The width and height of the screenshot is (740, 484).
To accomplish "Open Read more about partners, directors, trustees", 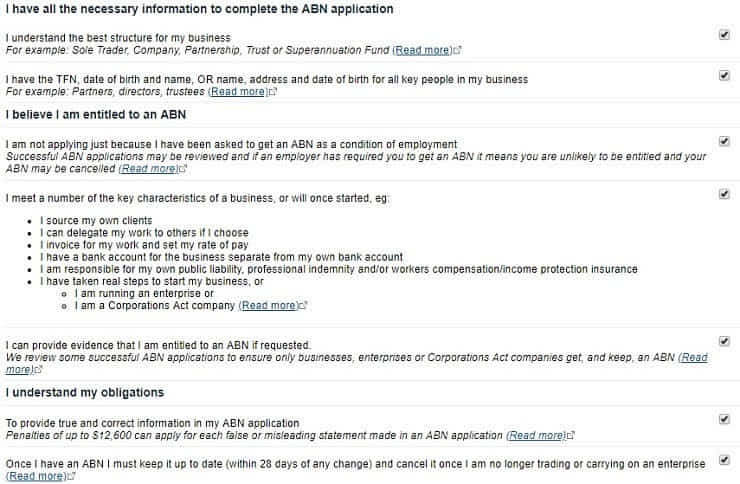I will coord(237,92).
